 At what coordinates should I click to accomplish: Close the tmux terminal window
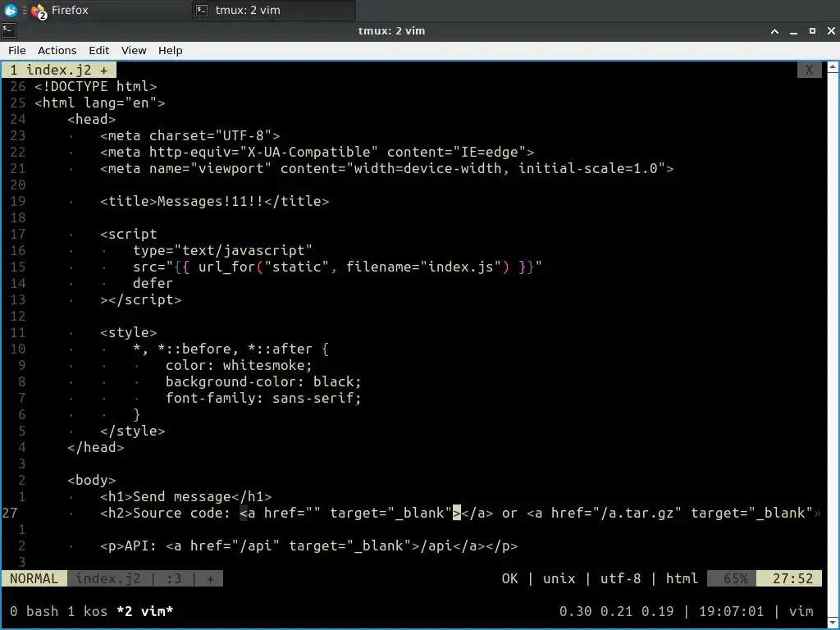click(x=831, y=31)
